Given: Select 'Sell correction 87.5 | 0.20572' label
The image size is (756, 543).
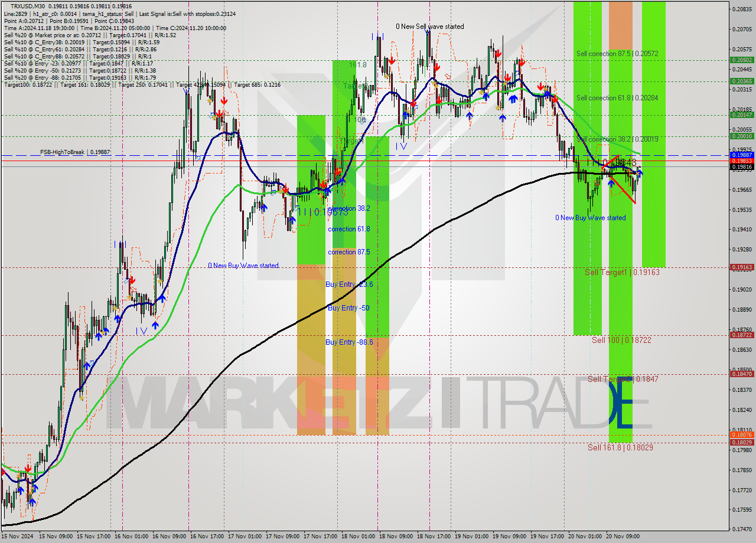Looking at the screenshot, I should coord(617,54).
